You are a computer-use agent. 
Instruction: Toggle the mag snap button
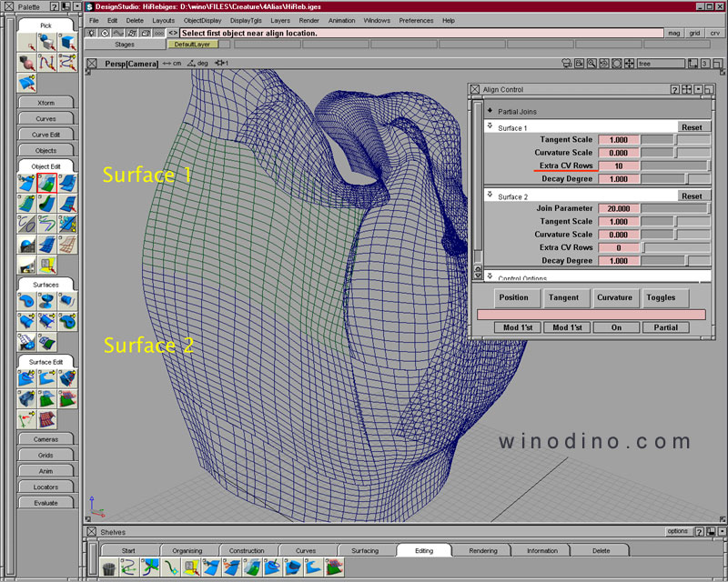[x=673, y=33]
